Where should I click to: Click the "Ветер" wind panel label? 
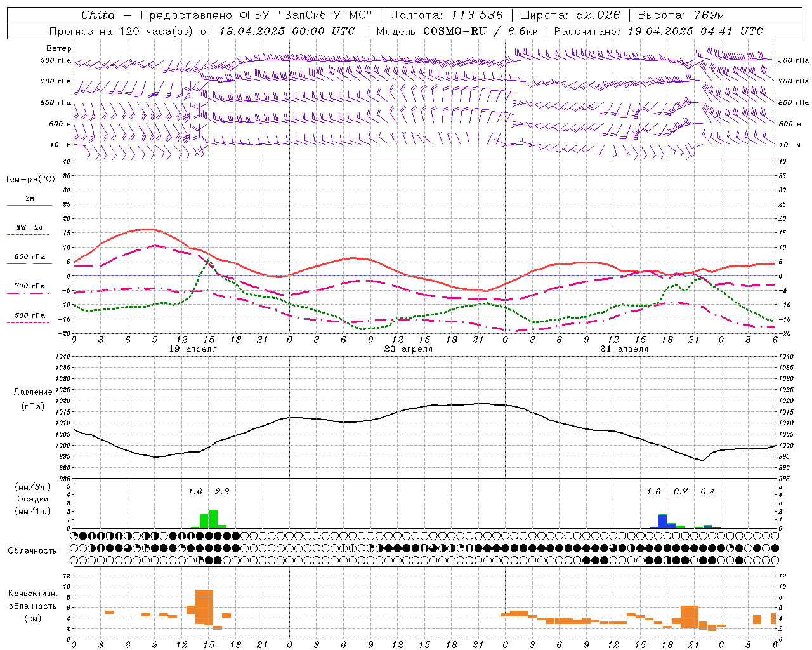point(59,48)
